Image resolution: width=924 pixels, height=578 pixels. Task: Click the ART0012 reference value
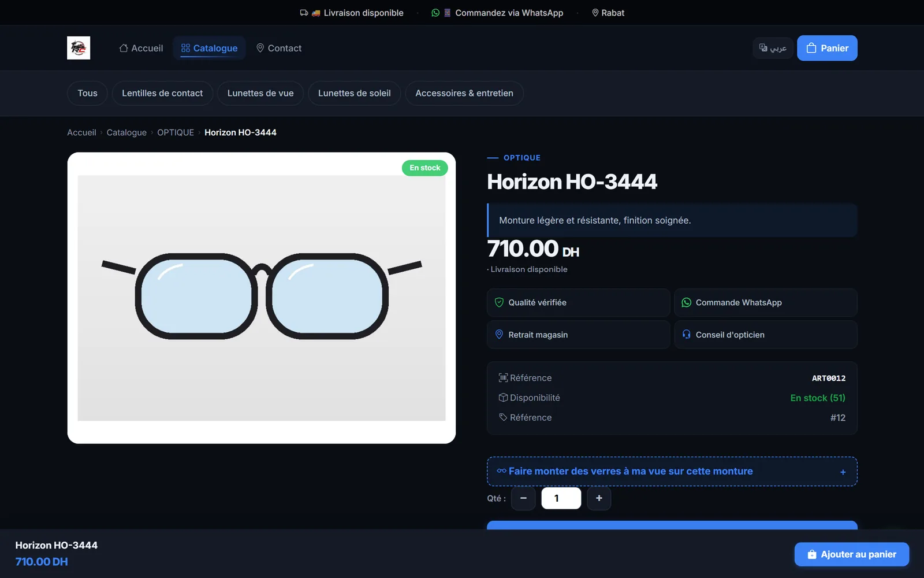tap(829, 378)
